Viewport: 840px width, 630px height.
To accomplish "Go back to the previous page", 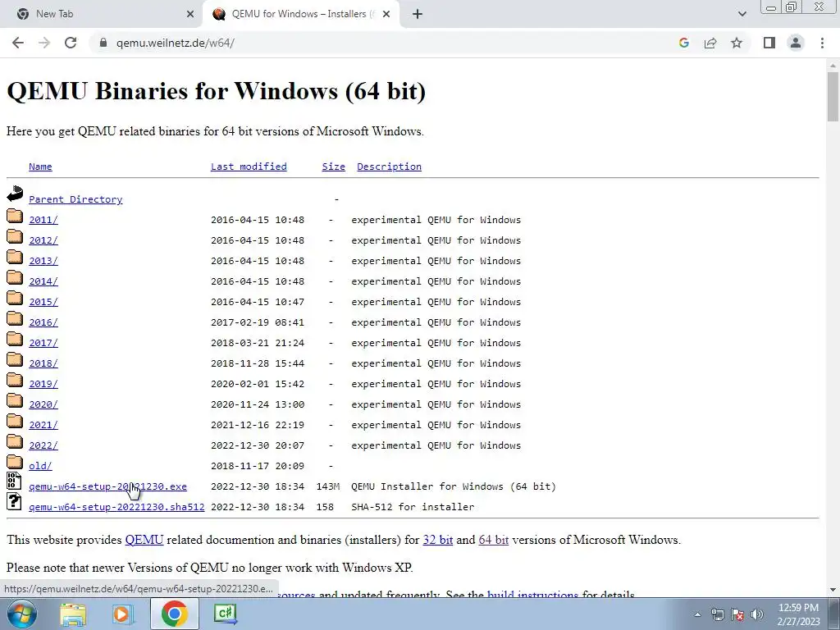I will 18,43.
